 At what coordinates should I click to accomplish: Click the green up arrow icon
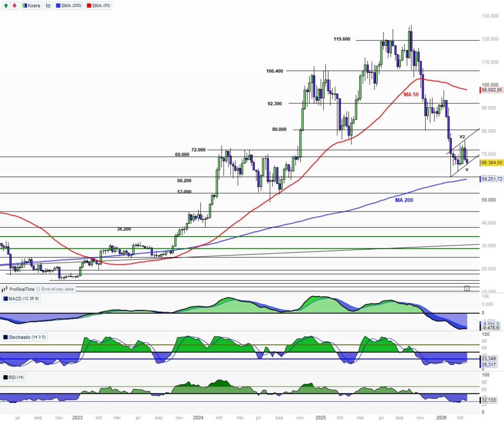5,5
